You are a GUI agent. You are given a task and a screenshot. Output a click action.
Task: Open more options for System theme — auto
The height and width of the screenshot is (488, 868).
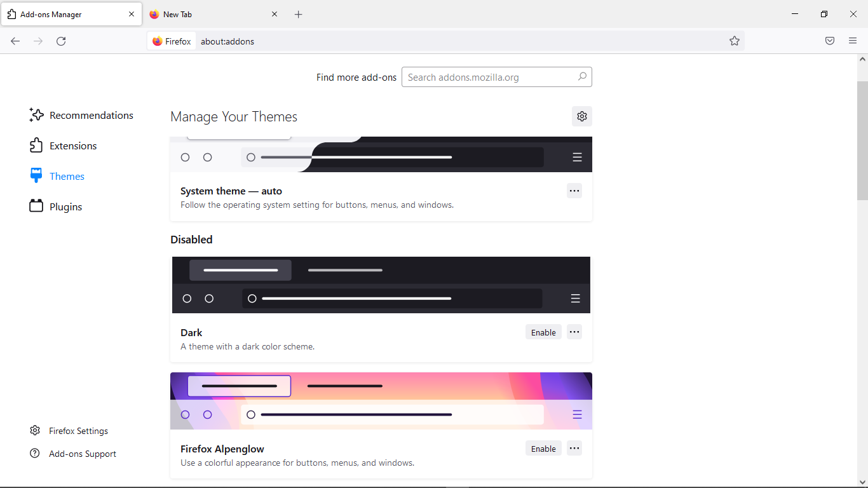click(574, 191)
